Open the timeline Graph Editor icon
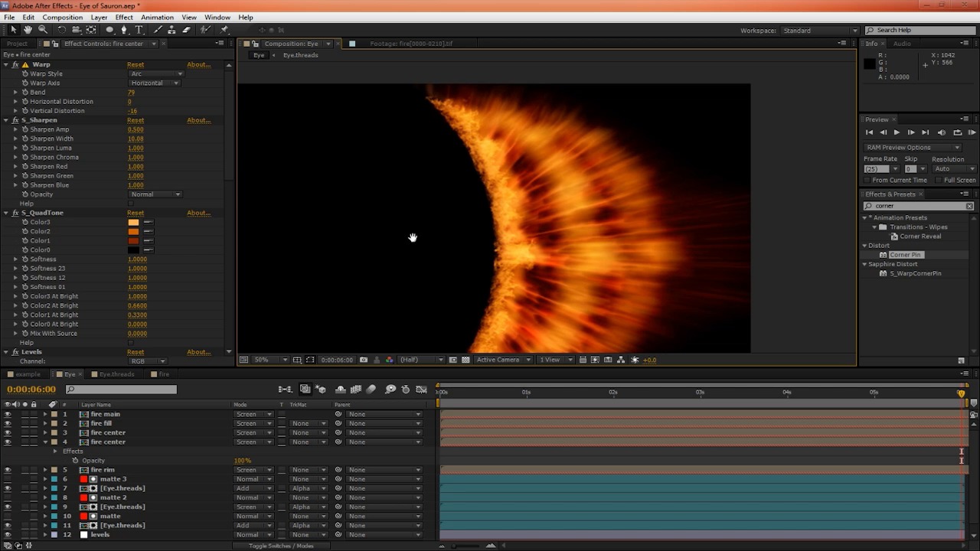The image size is (980, 551). coord(422,390)
